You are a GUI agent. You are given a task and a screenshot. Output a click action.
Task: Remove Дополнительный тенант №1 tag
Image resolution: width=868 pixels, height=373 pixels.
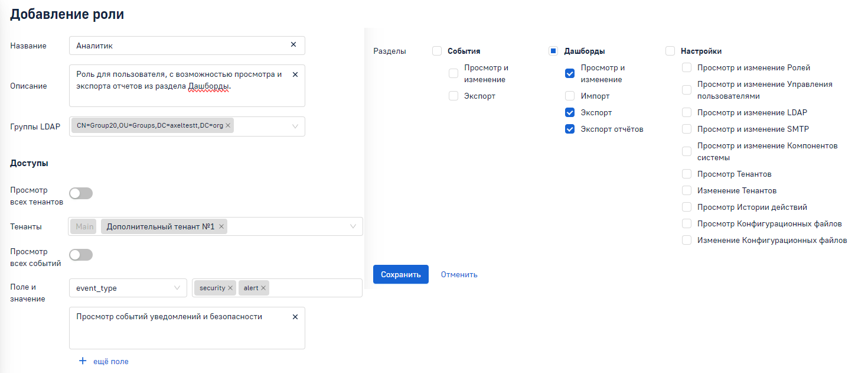coord(221,226)
